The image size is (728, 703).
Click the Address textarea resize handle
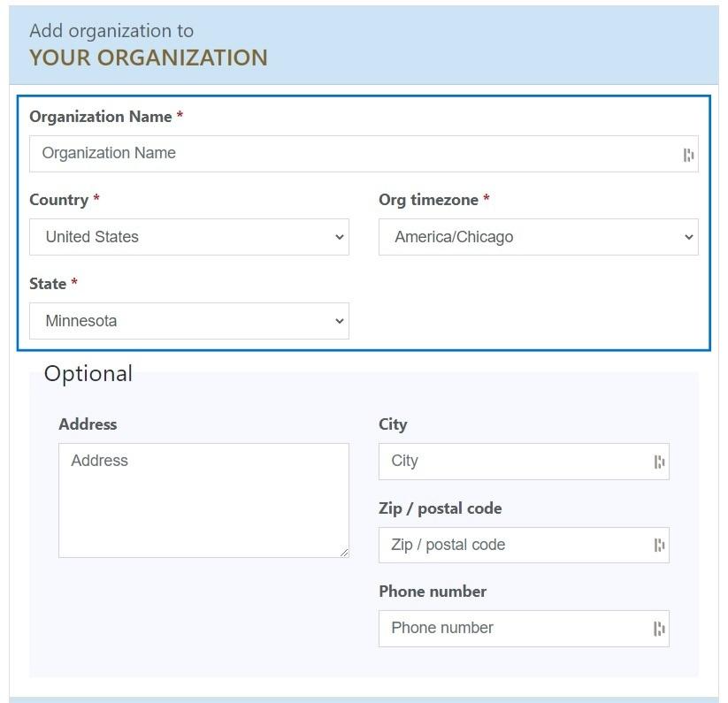click(x=344, y=553)
